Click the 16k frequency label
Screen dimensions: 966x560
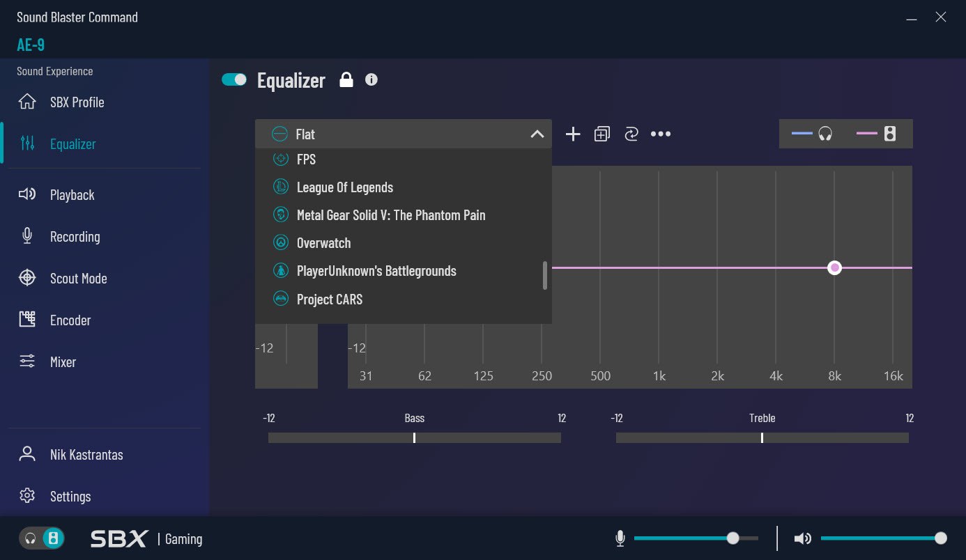893,376
